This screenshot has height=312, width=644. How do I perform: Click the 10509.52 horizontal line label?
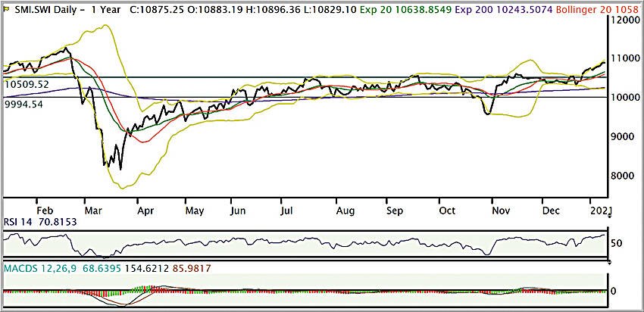(x=27, y=85)
